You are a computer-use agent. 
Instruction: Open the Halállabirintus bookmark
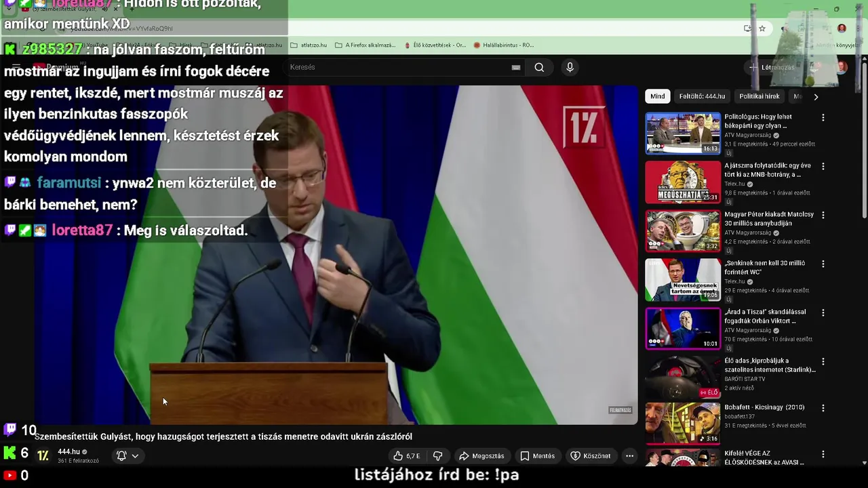click(503, 45)
